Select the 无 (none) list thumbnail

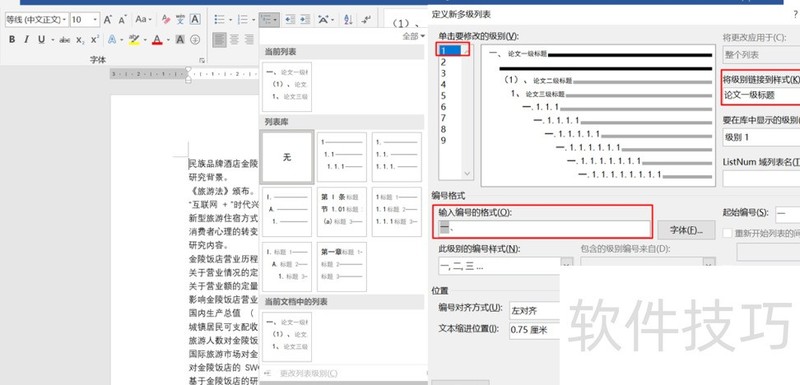pos(287,157)
